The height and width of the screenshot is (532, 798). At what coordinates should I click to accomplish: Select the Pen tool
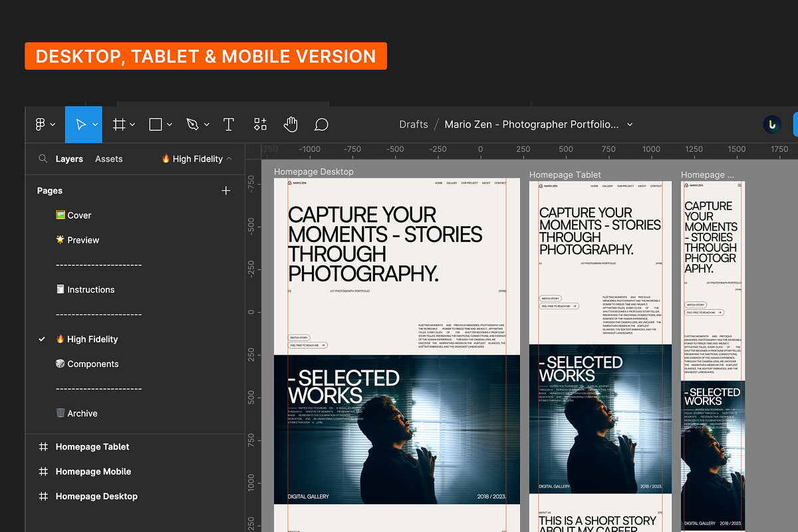(192, 124)
